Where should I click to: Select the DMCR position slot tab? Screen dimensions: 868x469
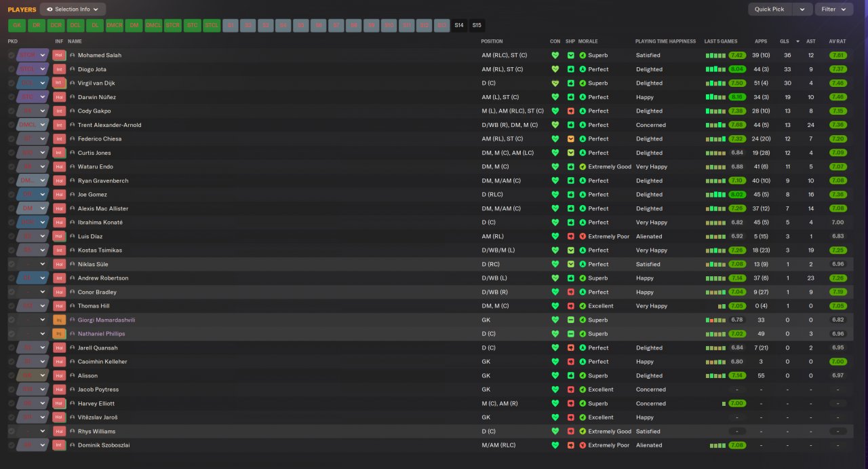(x=115, y=25)
